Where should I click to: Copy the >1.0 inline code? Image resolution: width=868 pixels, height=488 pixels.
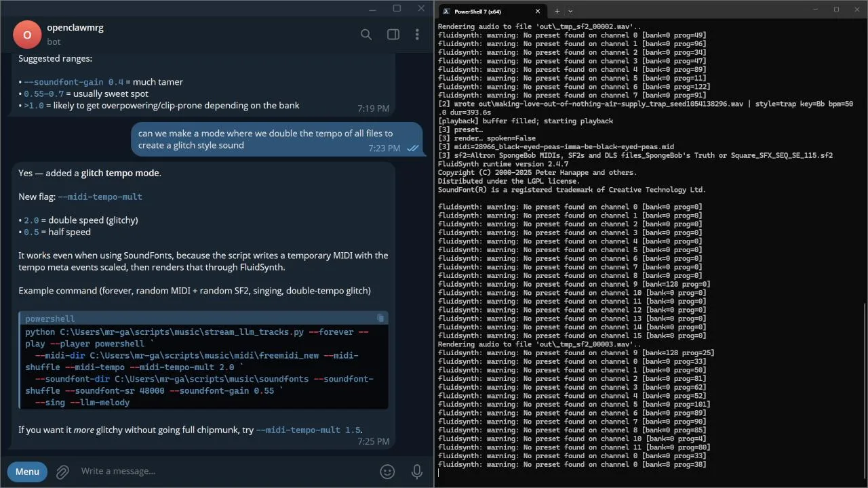pos(34,105)
